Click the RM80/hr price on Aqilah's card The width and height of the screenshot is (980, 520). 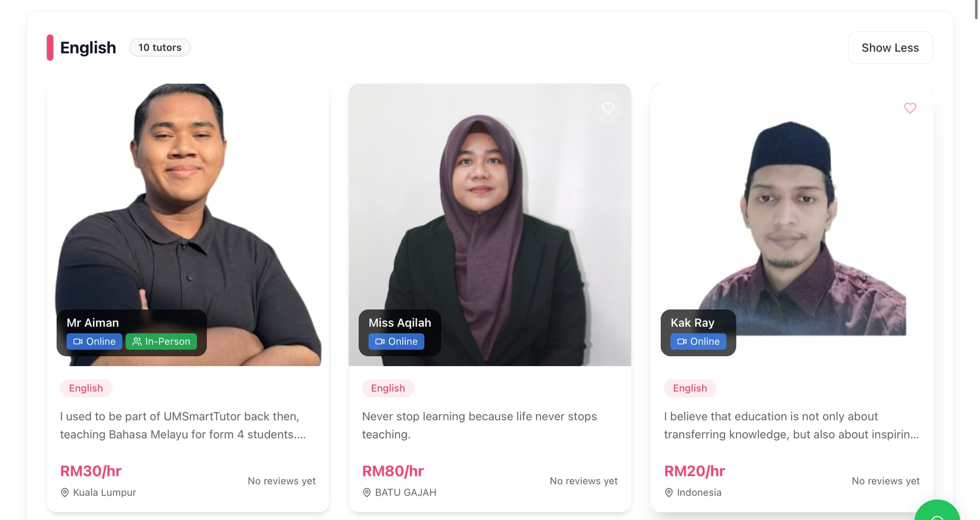(x=393, y=471)
